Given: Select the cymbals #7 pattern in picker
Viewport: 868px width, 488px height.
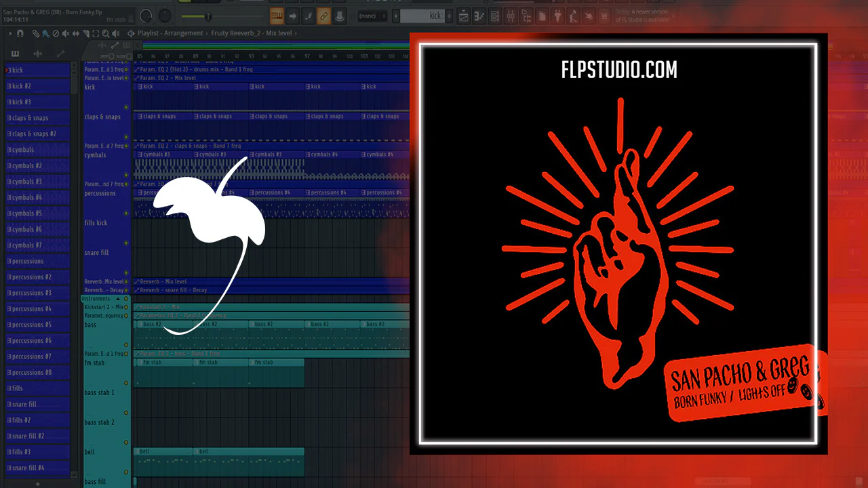Looking at the screenshot, I should click(x=37, y=245).
